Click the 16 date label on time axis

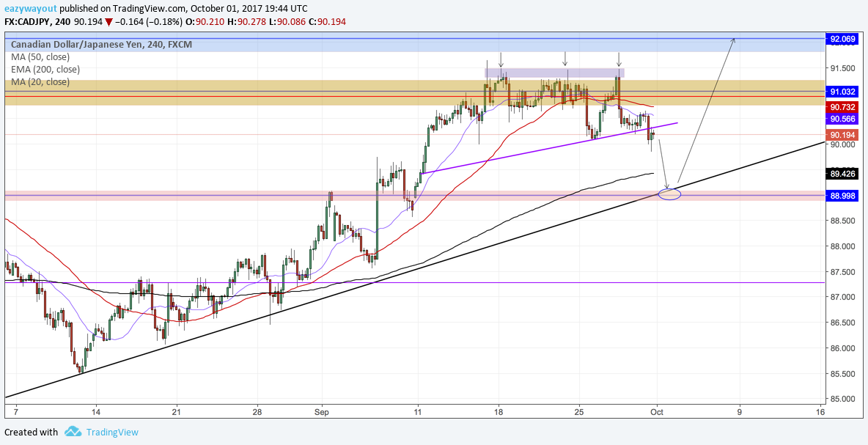tap(820, 412)
